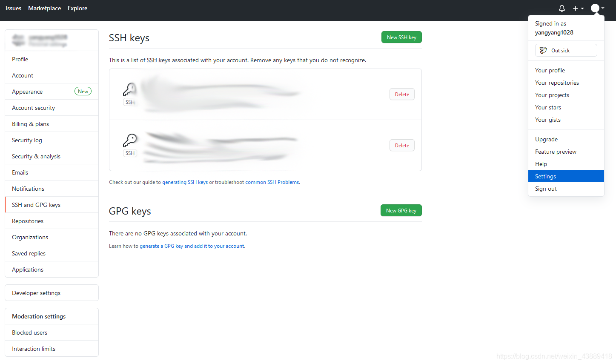The height and width of the screenshot is (364, 616).
Task: Set status via Out sick button
Action: pos(566,50)
